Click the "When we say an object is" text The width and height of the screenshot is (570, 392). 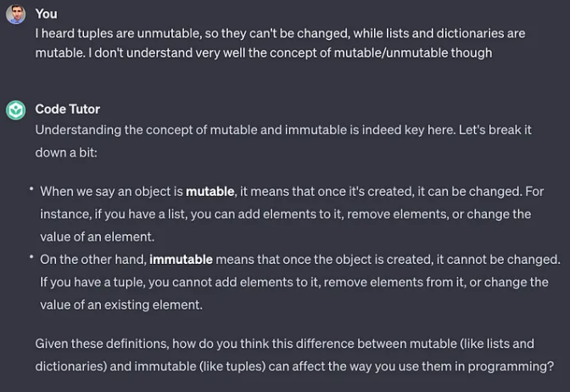[x=112, y=192]
